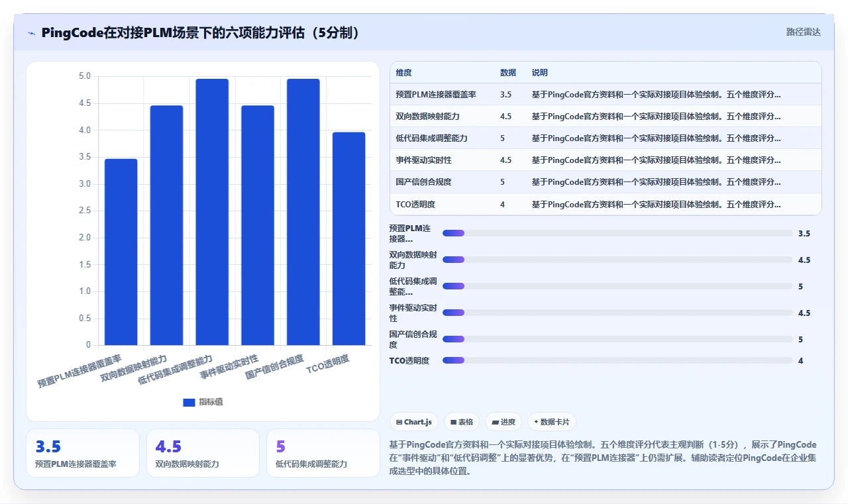
Task: Toggle the 指标值 legend entry
Action: (x=203, y=402)
